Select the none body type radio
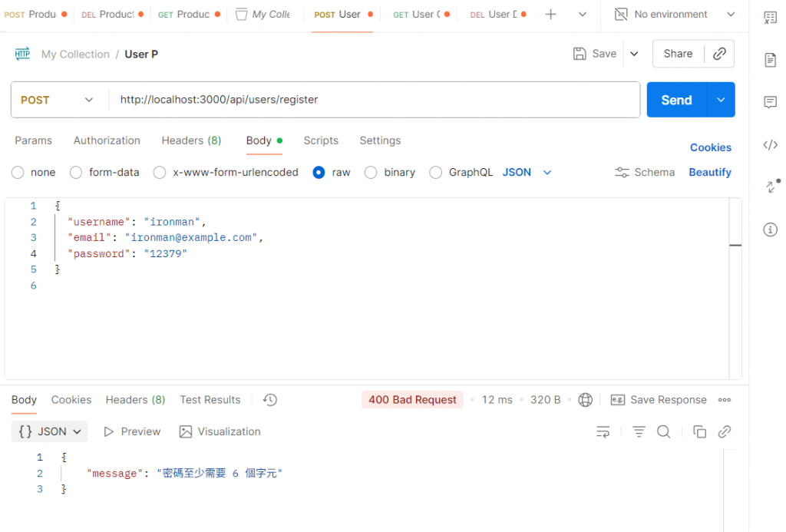This screenshot has width=786, height=532. [x=18, y=173]
